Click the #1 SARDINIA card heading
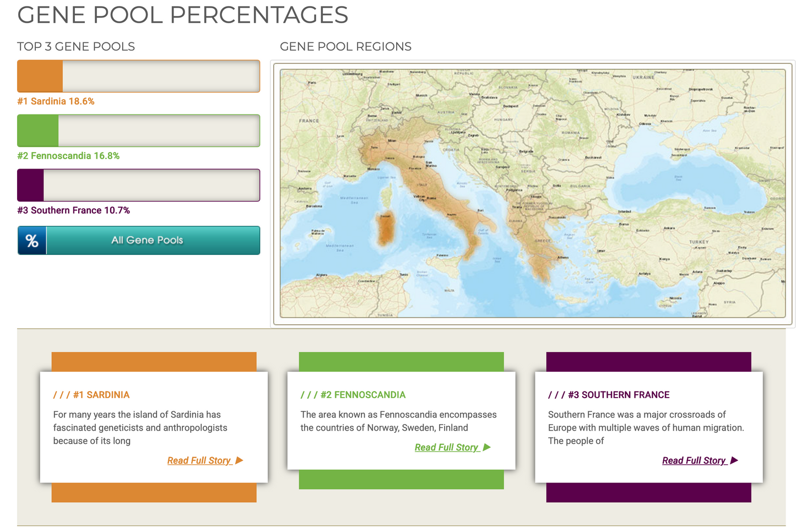This screenshot has height=532, width=796. coord(91,395)
